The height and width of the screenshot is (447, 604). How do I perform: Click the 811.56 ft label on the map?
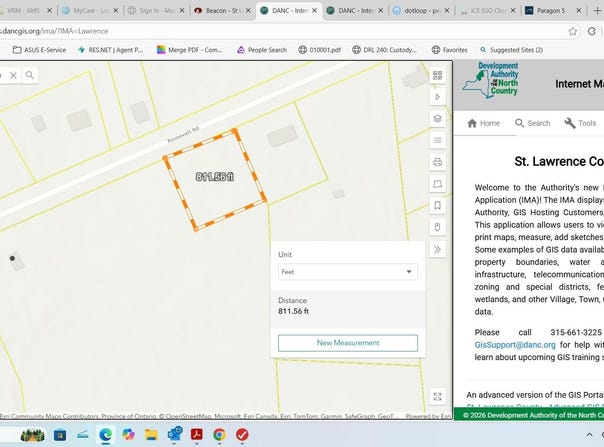(215, 176)
